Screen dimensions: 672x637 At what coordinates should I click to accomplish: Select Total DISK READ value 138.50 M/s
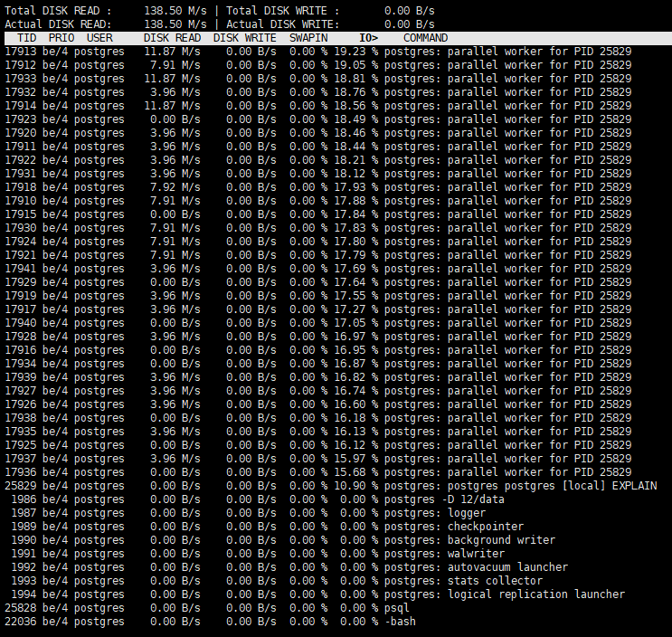(175, 11)
